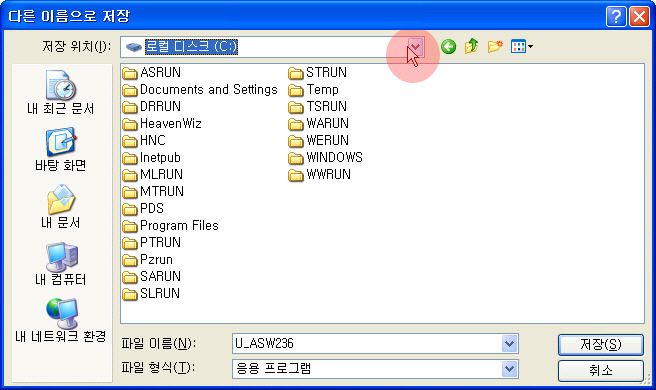Click the help question mark button
The image size is (656, 390).
[x=616, y=17]
